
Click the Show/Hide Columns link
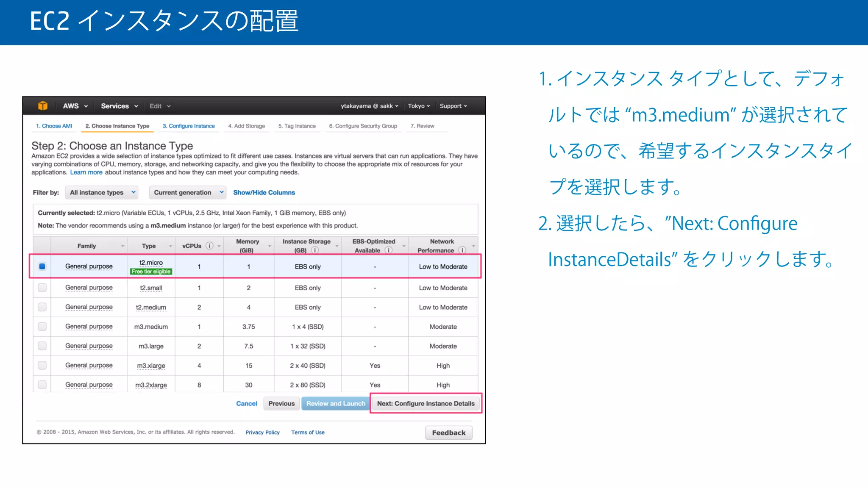point(264,192)
